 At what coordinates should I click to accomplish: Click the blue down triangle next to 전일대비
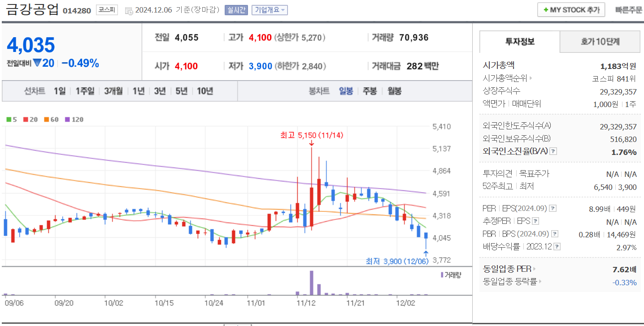click(37, 63)
